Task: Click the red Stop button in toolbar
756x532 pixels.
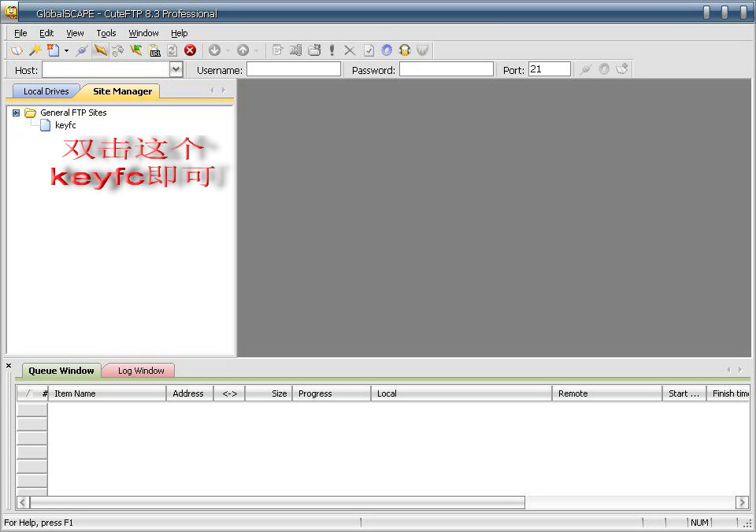Action: [x=190, y=50]
